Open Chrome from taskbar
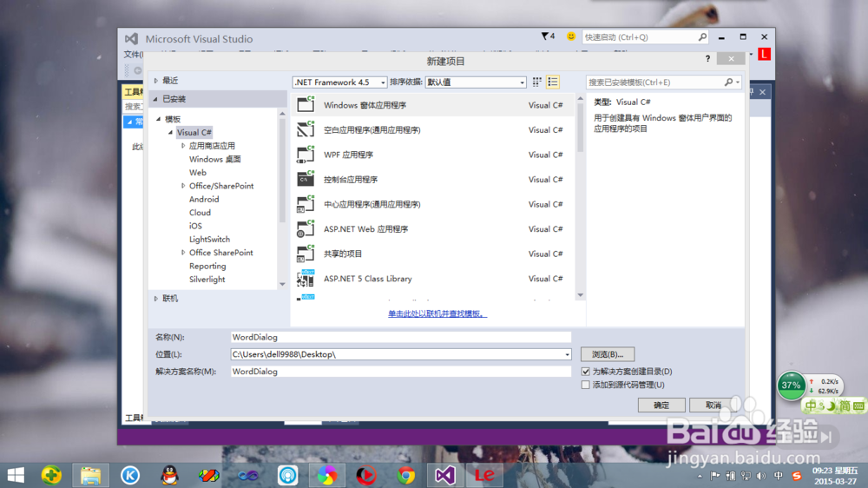Image resolution: width=868 pixels, height=488 pixels. pyautogui.click(x=405, y=475)
